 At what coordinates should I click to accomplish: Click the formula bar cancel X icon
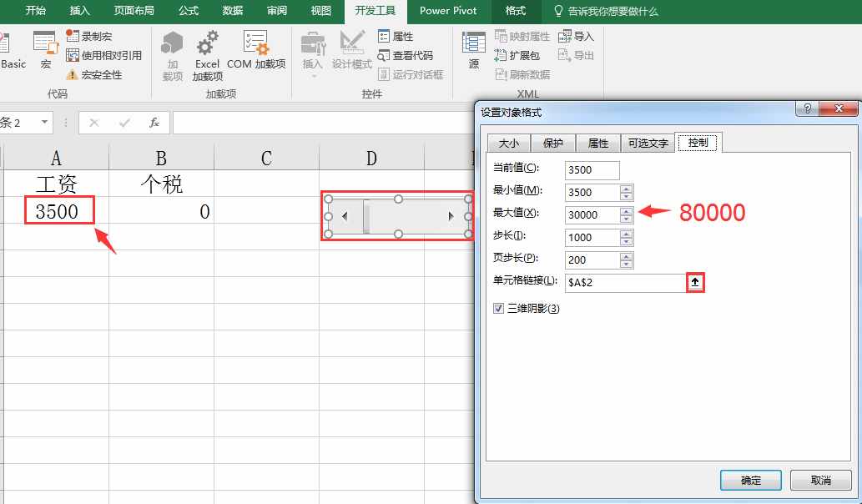(x=94, y=123)
